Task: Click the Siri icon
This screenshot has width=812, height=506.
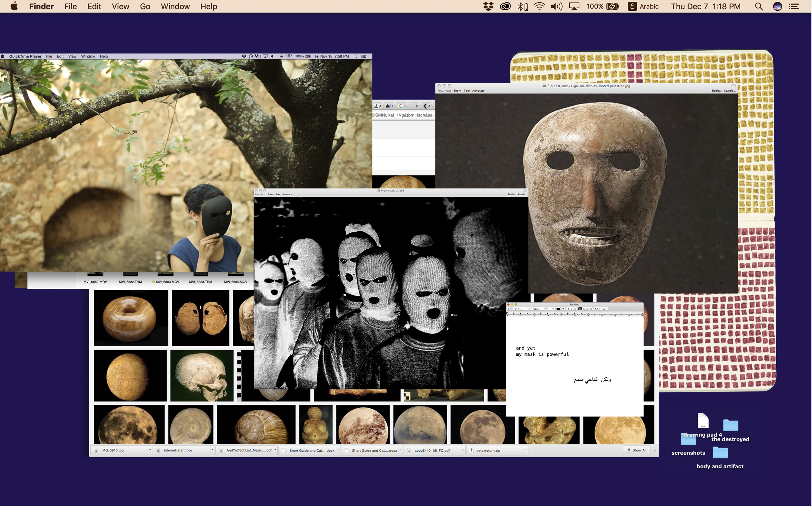Action: 777,6
